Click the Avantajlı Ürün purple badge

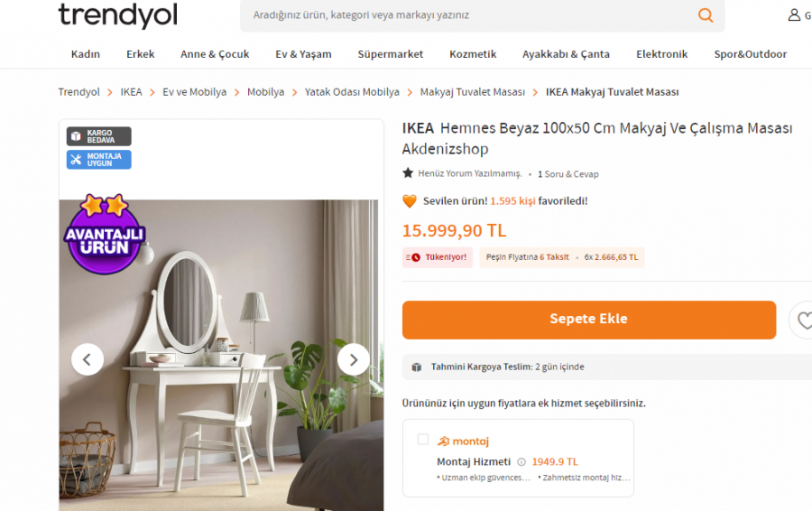coord(104,234)
